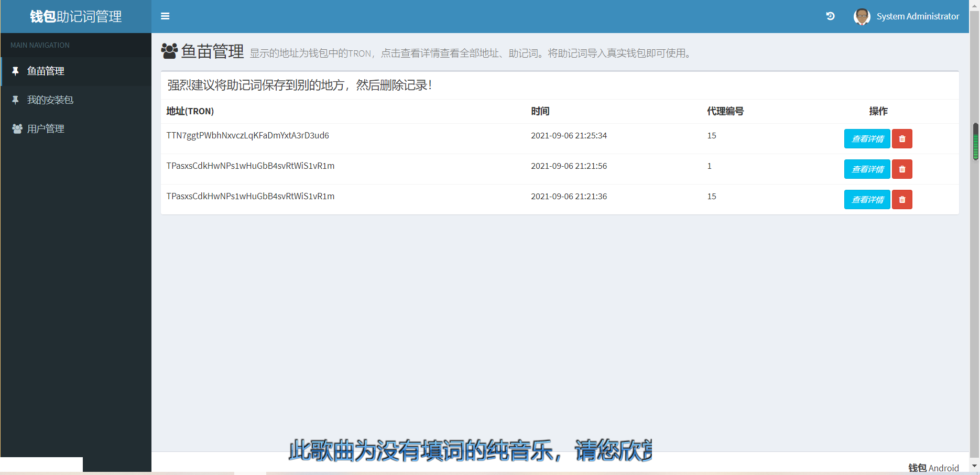This screenshot has height=475, width=980.
Task: Click the refresh icon in the top bar
Action: tap(830, 16)
